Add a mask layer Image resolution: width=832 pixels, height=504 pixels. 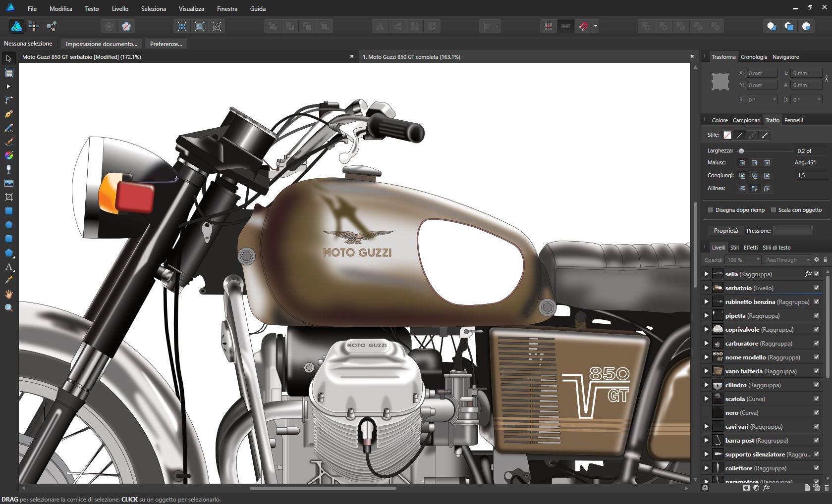tap(746, 488)
